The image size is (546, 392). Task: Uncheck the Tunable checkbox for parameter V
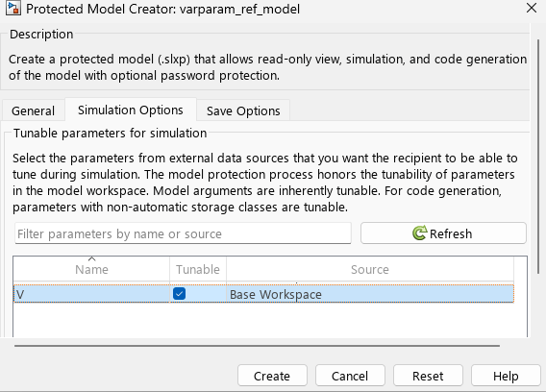pos(179,294)
